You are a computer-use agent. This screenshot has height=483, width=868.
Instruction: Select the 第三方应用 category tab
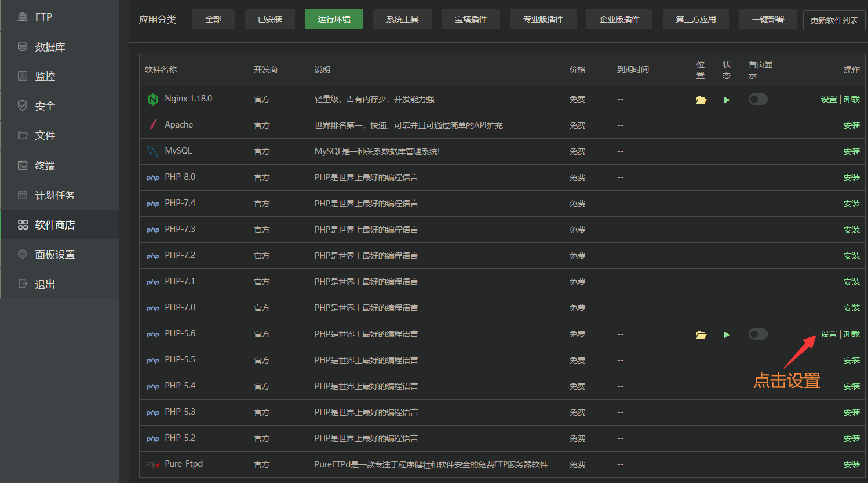[x=696, y=19]
